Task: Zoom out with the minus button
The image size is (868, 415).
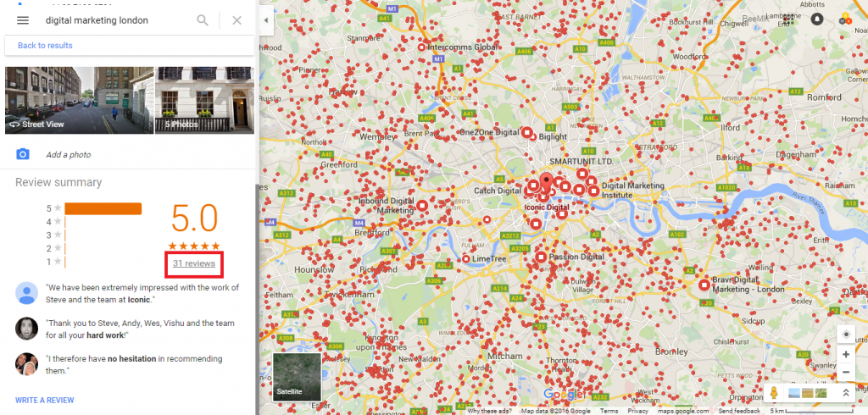Action: click(846, 372)
